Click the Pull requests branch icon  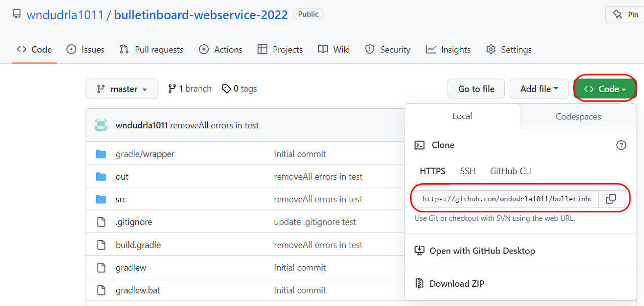pos(124,49)
